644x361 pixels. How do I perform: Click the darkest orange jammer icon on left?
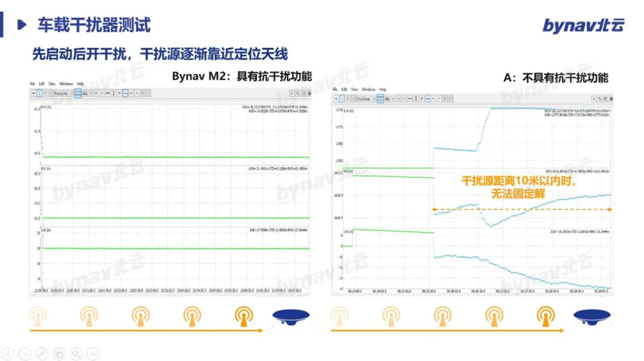point(245,314)
